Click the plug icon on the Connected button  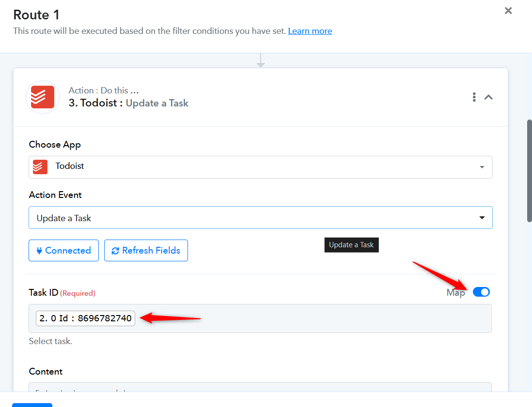pos(39,251)
